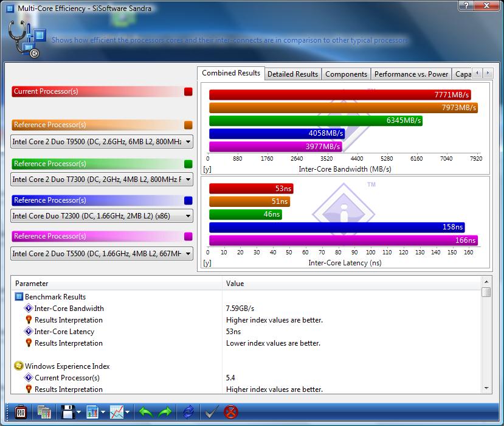Click the Parameter column header
Image resolution: width=504 pixels, height=426 pixels.
coord(116,284)
